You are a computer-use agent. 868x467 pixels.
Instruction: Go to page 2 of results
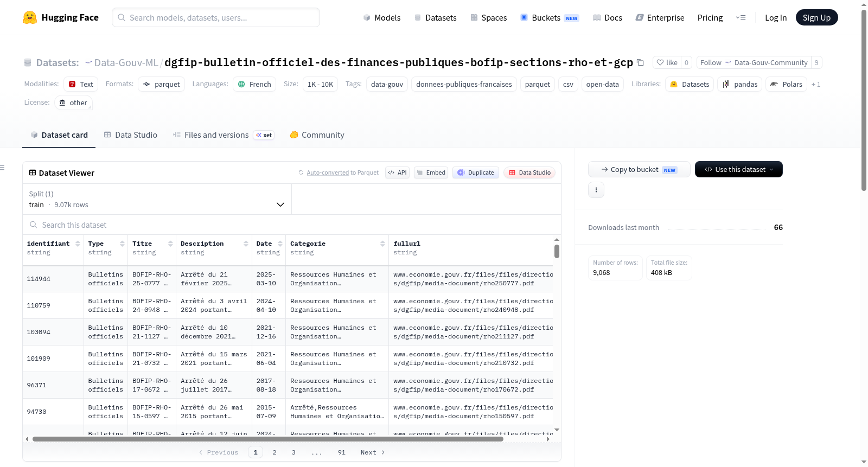(x=275, y=452)
